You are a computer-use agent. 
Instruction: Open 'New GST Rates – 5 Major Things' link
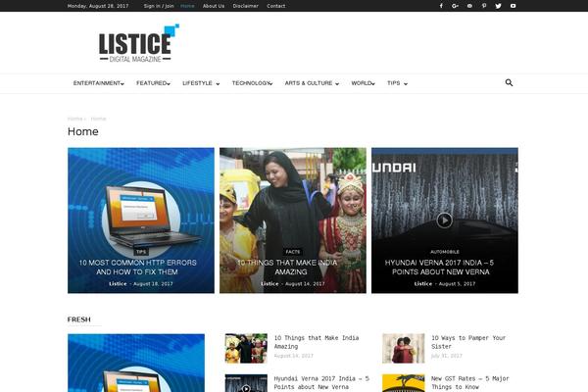(x=470, y=382)
